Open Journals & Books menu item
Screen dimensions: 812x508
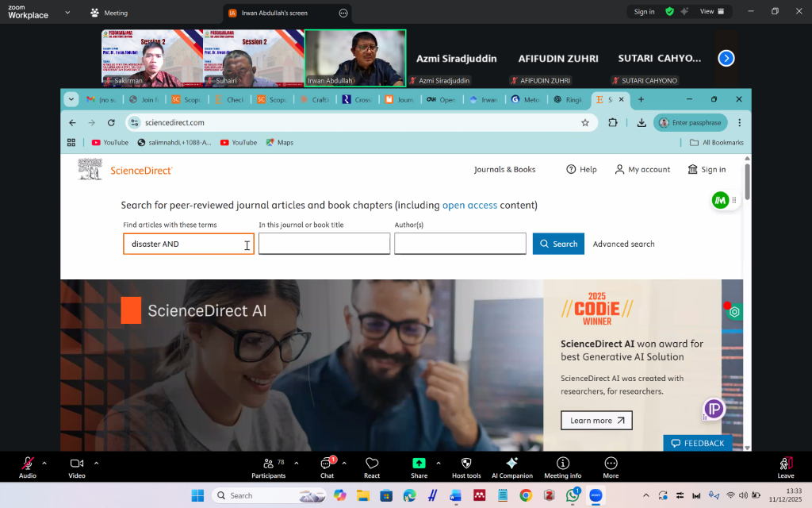(x=504, y=169)
